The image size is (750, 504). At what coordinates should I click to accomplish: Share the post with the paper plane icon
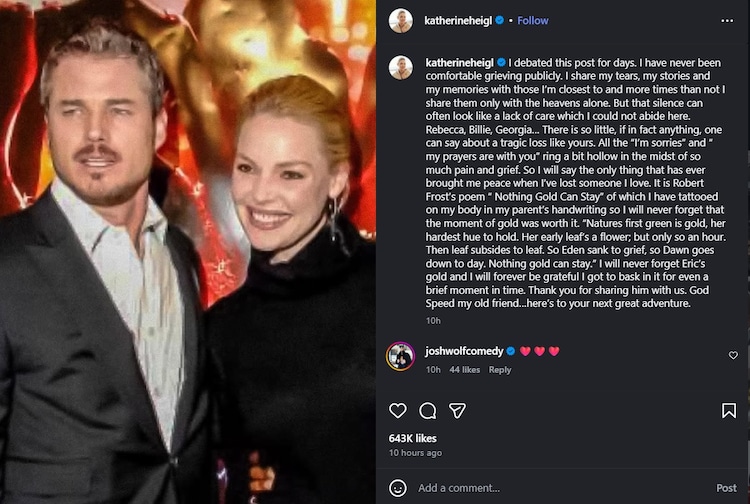(x=457, y=411)
